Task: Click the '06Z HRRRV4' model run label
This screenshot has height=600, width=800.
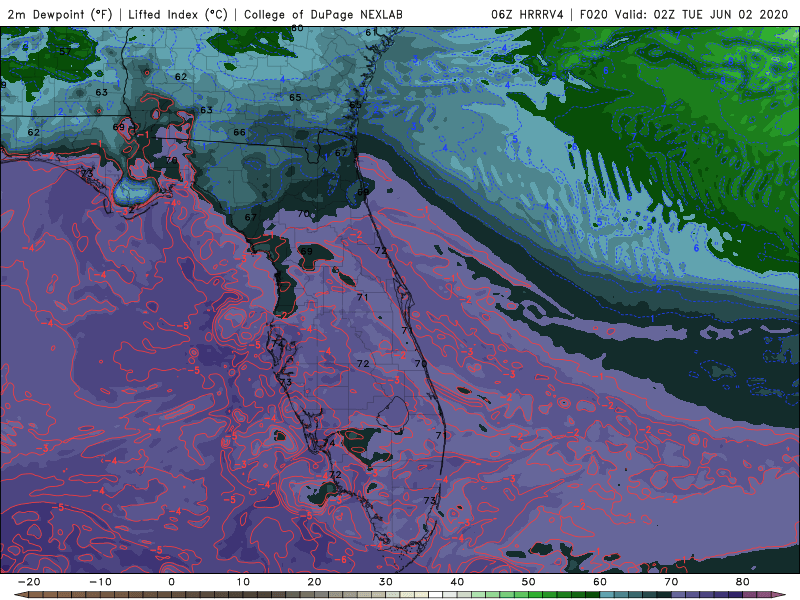Action: 527,14
